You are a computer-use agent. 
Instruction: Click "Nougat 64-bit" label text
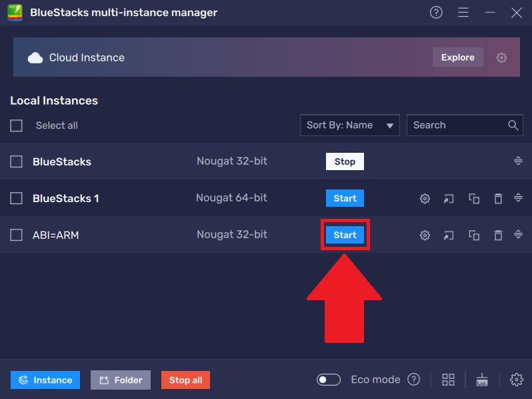pyautogui.click(x=231, y=197)
